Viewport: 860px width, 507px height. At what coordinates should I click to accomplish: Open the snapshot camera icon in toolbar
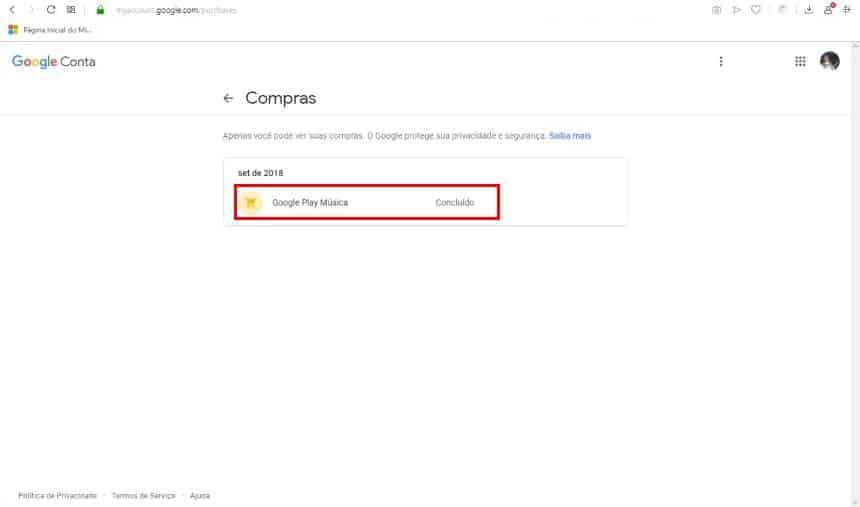click(716, 10)
